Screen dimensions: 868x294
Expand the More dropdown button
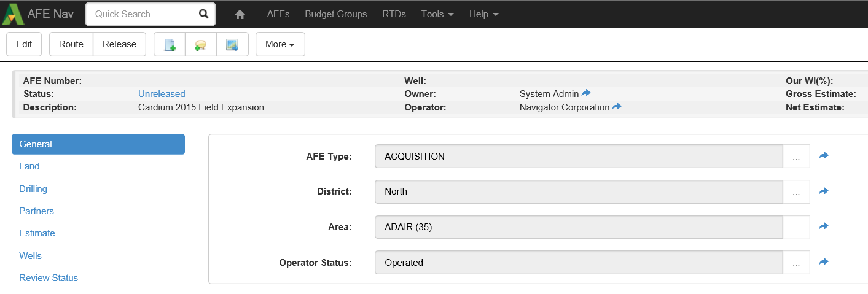[280, 44]
